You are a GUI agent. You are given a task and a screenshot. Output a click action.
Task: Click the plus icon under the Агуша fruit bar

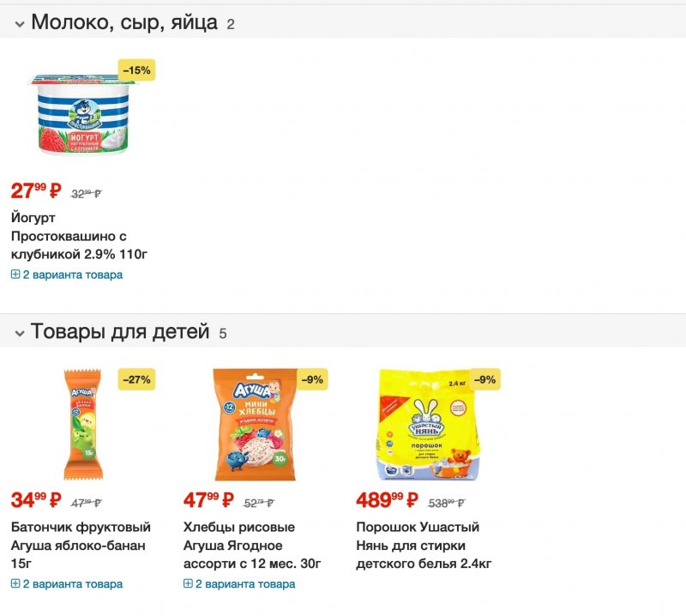(x=15, y=584)
